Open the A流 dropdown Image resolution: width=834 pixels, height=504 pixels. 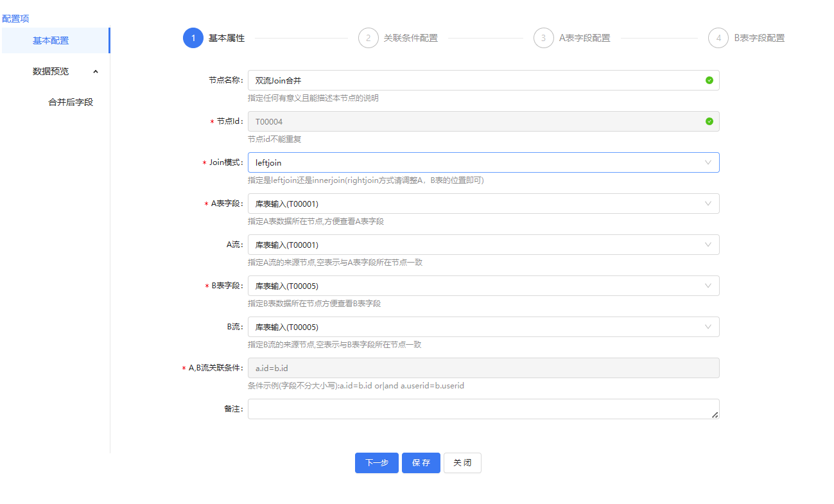click(x=483, y=245)
